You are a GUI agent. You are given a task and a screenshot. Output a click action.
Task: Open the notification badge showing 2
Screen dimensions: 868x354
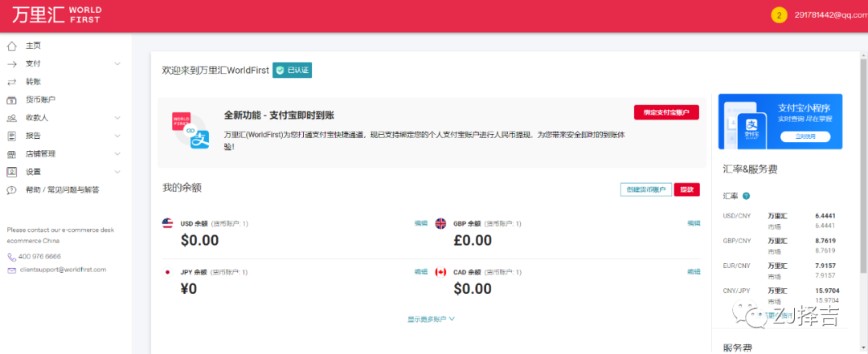point(779,15)
